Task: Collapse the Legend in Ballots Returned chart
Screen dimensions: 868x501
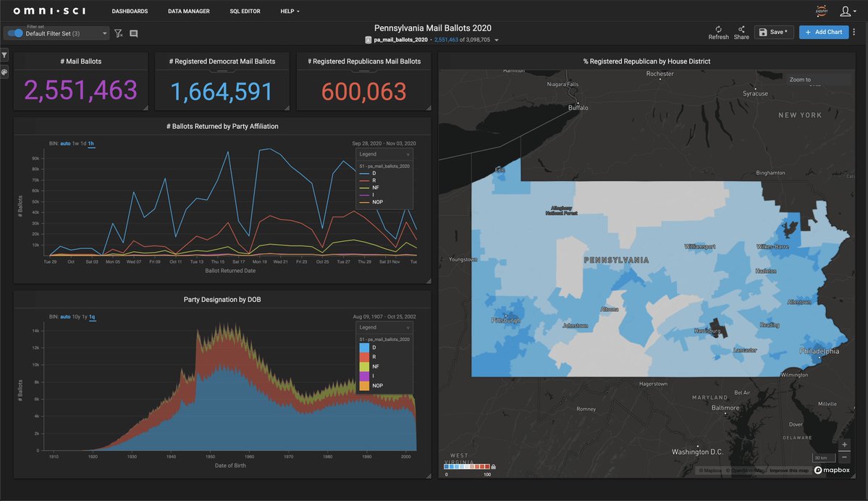Action: point(408,154)
